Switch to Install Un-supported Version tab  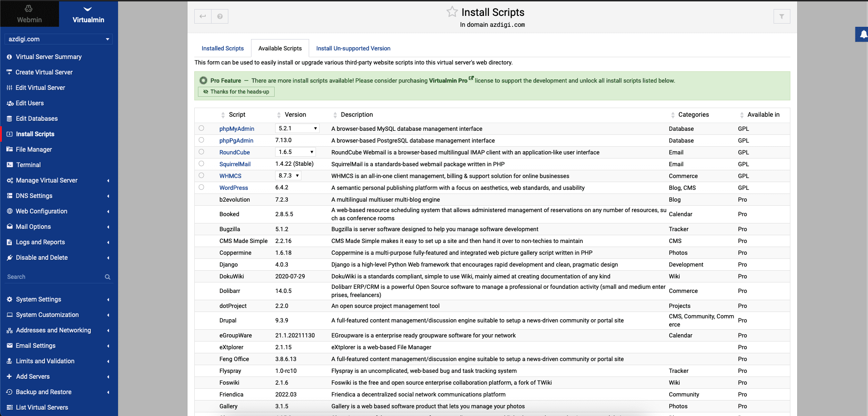click(353, 49)
